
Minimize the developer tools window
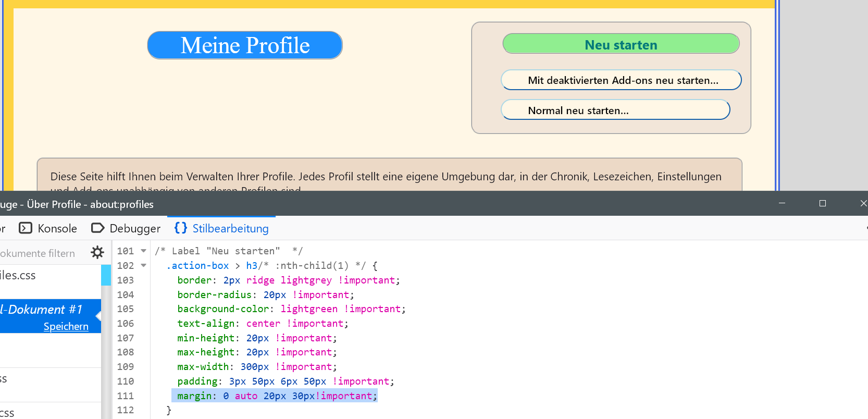coord(782,203)
